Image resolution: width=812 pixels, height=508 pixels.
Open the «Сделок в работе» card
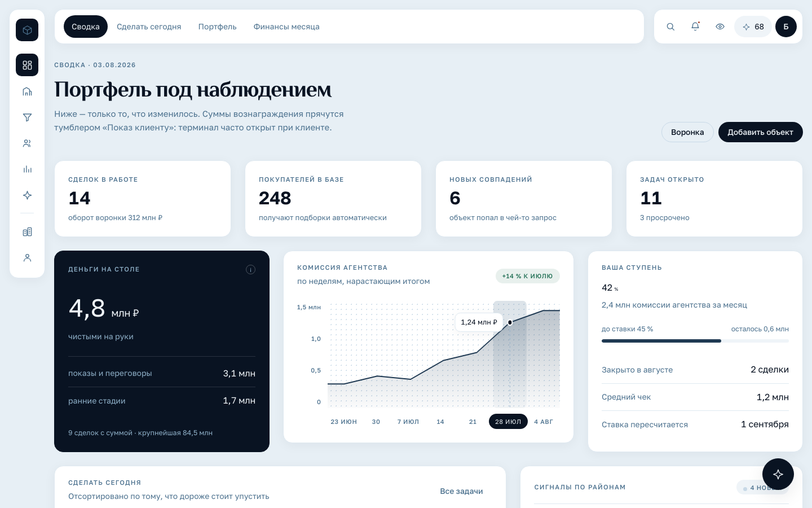tap(143, 199)
